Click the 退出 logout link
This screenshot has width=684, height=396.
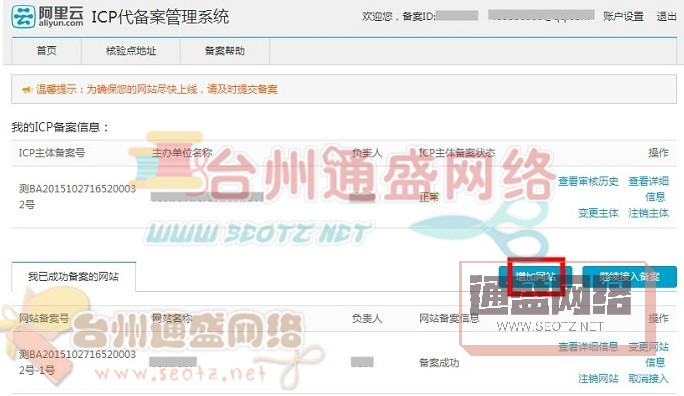pos(666,17)
